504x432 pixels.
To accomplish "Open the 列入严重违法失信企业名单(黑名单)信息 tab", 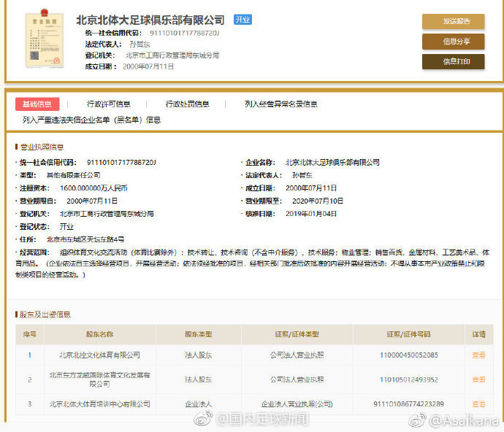I will pos(91,120).
